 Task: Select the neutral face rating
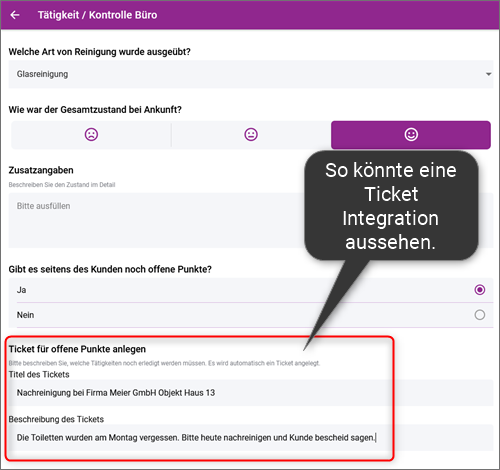[x=251, y=135]
